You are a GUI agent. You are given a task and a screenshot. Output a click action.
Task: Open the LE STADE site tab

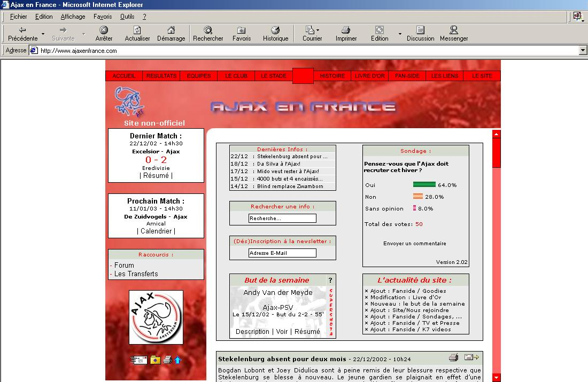(x=274, y=76)
